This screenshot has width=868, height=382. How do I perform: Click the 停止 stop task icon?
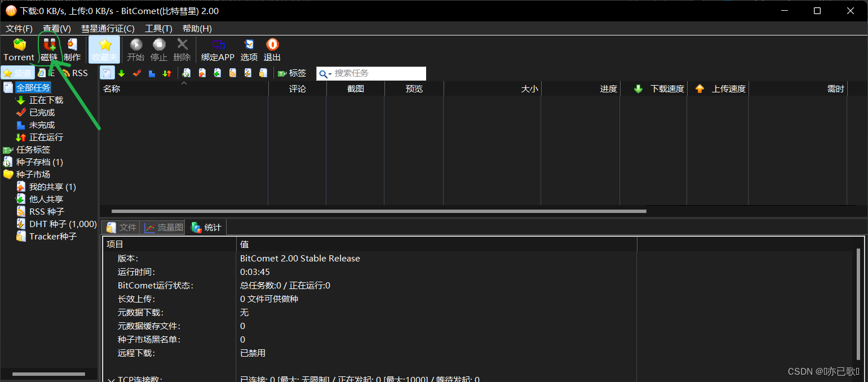(x=159, y=50)
